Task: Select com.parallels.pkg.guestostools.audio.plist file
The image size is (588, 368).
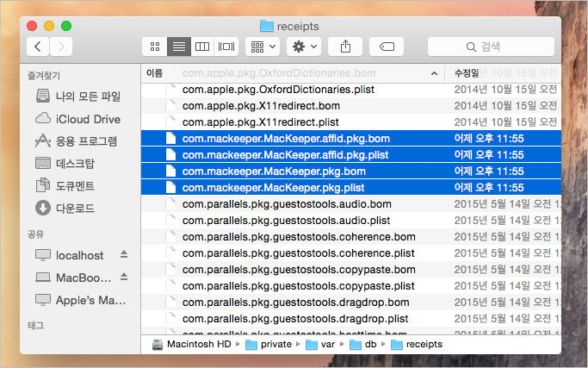Action: (351, 221)
